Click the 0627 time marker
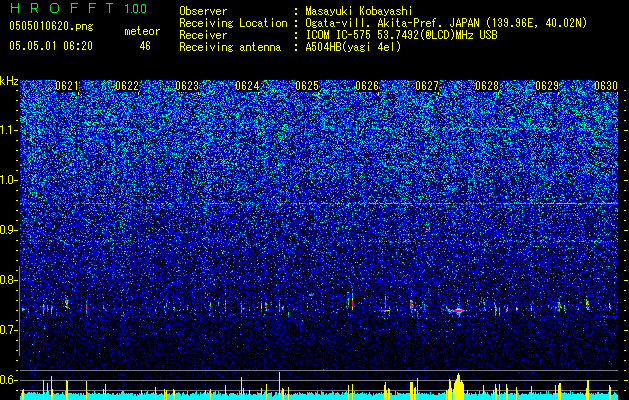This screenshot has width=629, height=400. (427, 86)
